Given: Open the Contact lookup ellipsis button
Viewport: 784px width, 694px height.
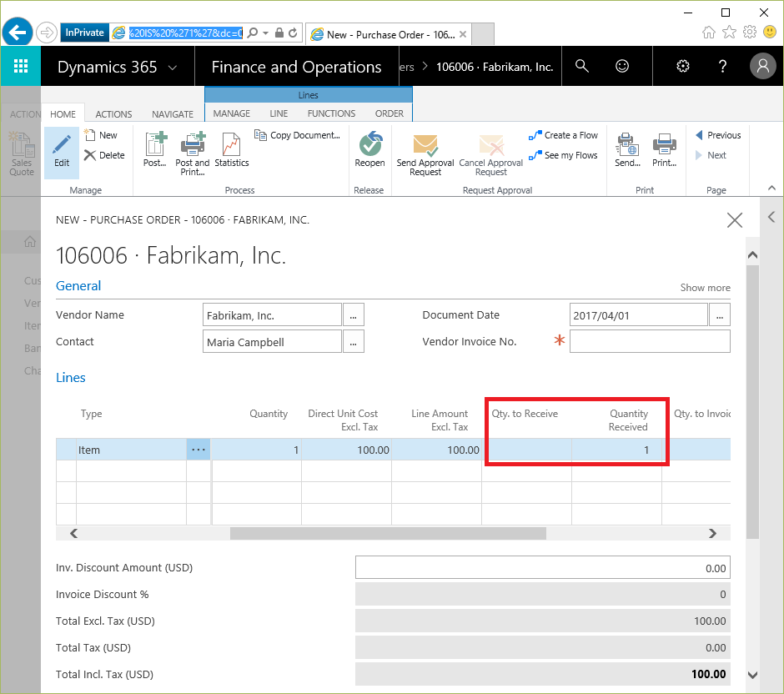Looking at the screenshot, I should [x=353, y=341].
